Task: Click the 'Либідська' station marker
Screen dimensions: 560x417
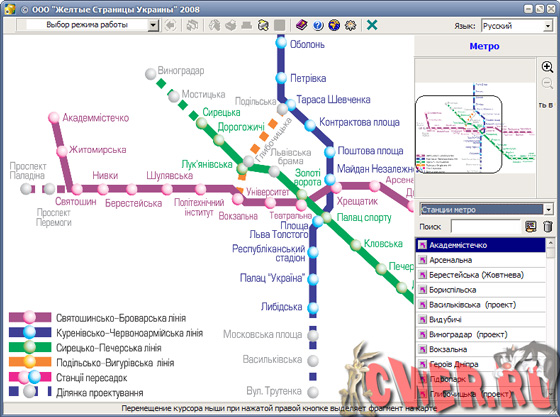Action: [313, 307]
